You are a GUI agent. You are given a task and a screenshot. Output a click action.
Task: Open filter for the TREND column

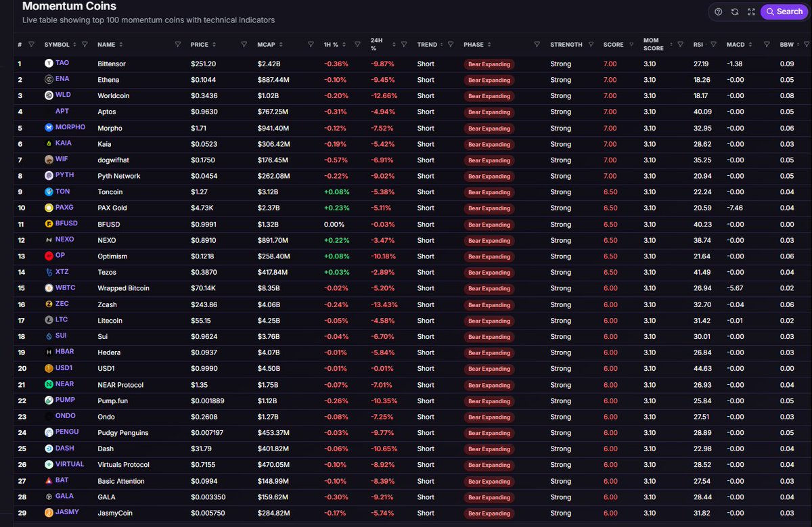(449, 45)
